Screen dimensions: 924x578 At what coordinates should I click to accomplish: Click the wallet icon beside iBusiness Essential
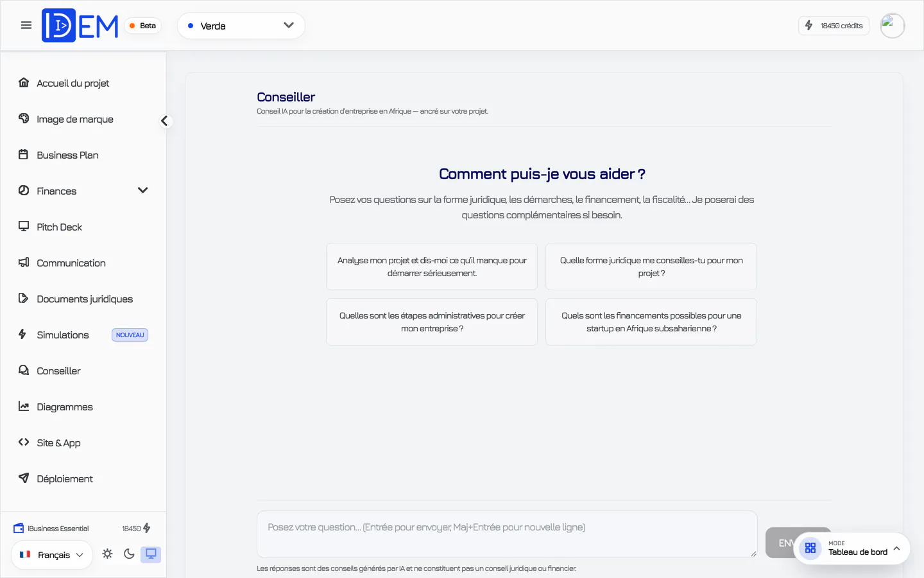tap(19, 528)
